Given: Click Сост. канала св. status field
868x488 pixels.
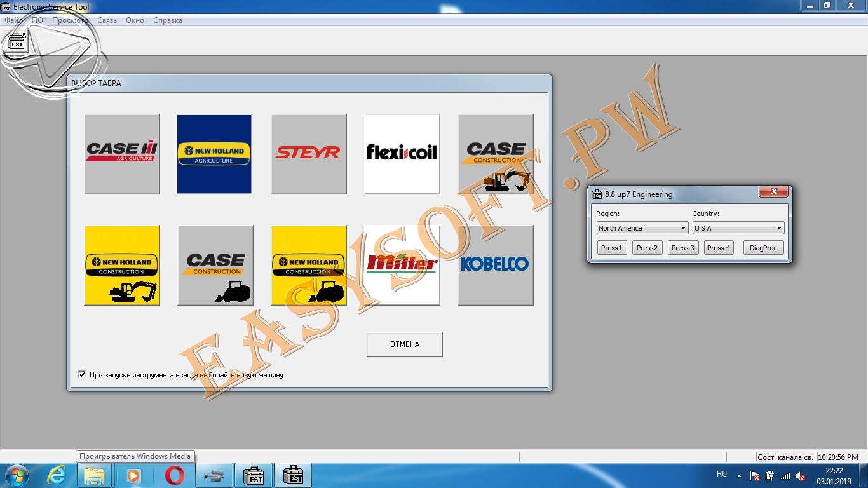Looking at the screenshot, I should coord(785,457).
